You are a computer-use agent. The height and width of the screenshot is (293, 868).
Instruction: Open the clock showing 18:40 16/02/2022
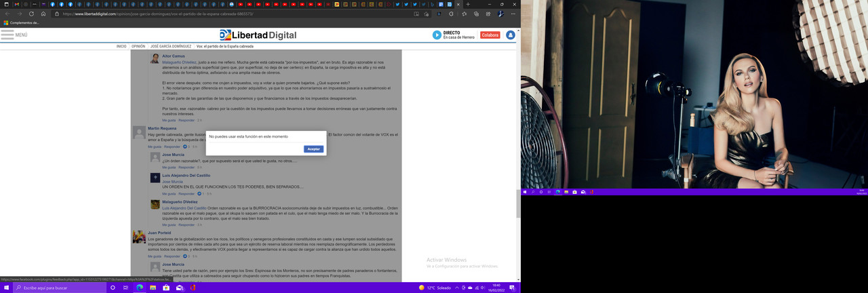(496, 288)
